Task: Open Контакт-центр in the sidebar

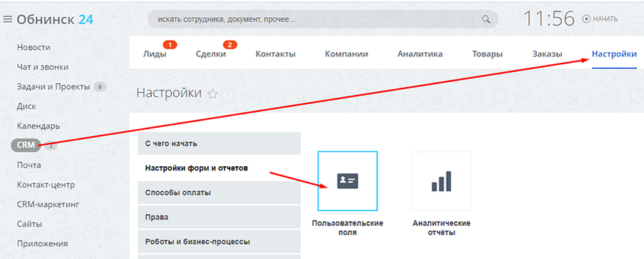Action: pos(46,185)
